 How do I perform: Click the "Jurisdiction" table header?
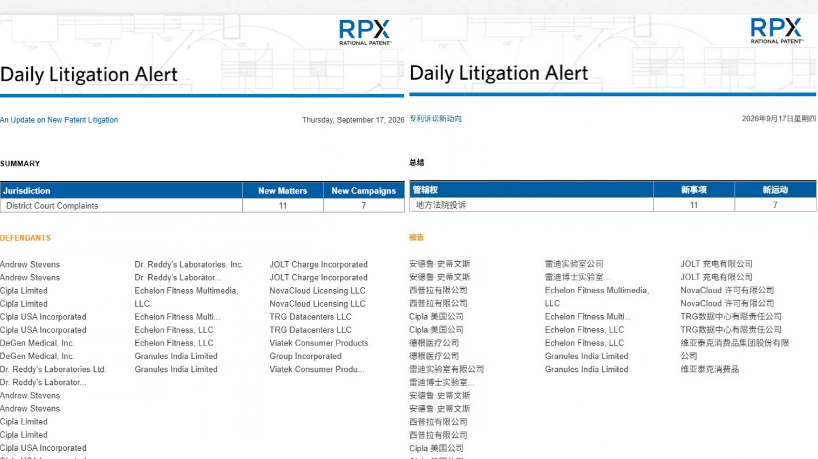(x=121, y=190)
